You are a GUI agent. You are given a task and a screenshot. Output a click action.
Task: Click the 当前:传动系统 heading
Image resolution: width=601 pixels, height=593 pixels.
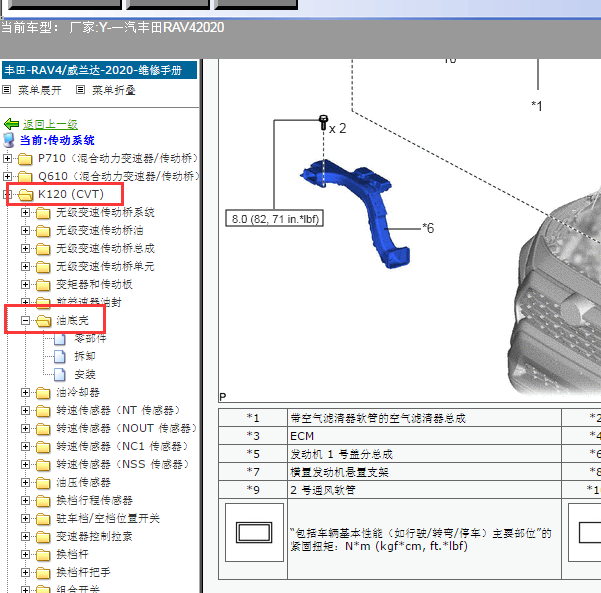click(57, 140)
